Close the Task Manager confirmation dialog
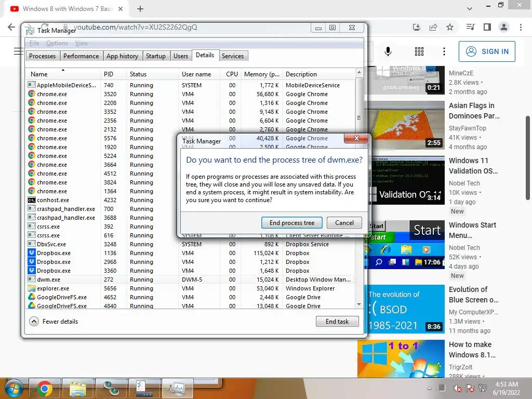This screenshot has height=399, width=532. (356, 138)
